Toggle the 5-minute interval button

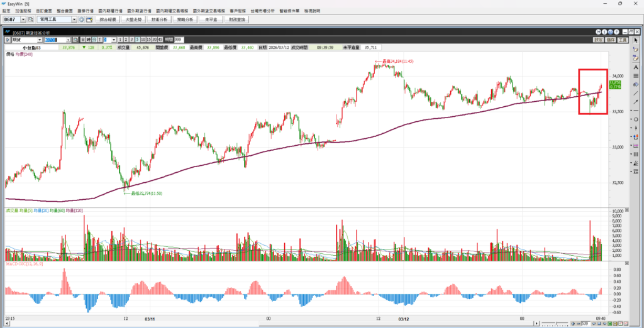click(x=136, y=40)
